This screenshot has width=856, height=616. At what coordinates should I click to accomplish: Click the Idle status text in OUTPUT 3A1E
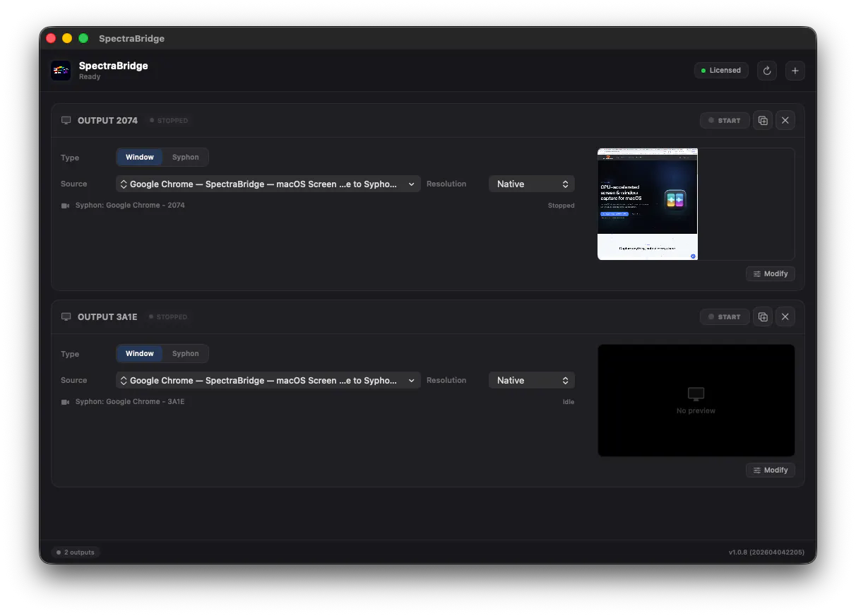tap(569, 402)
